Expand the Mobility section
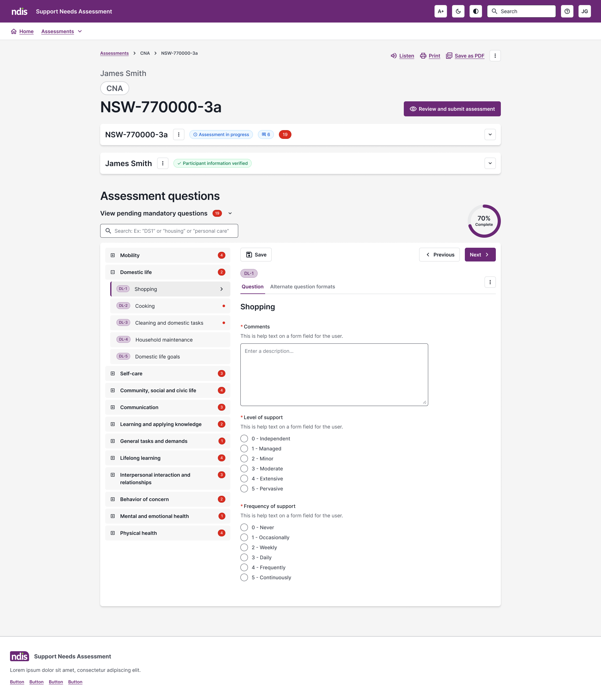The image size is (601, 700). click(x=113, y=255)
